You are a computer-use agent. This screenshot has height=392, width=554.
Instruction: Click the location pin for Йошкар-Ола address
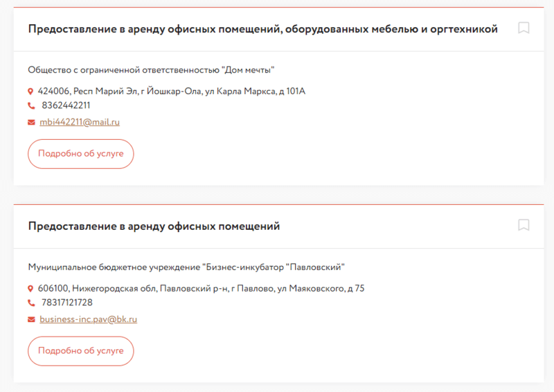tap(30, 91)
